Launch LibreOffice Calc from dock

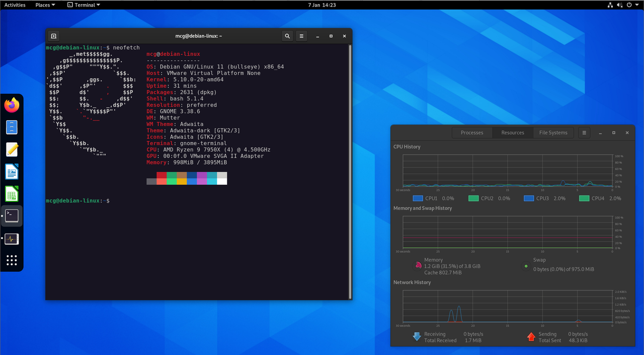coord(12,194)
